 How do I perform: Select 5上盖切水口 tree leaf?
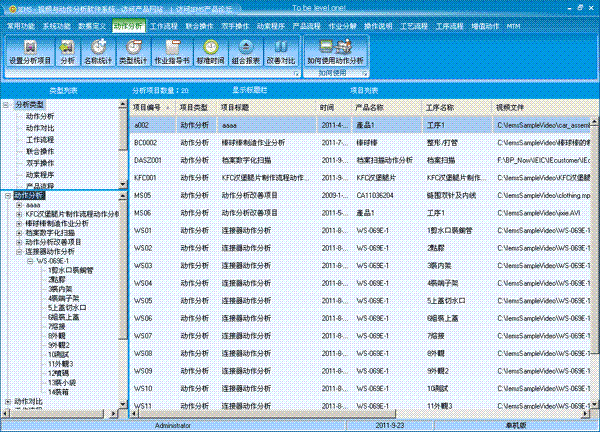tap(67, 308)
